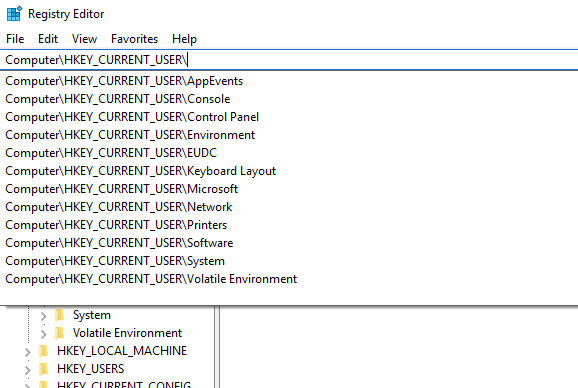
Task: Select the System key in tree
Action: click(x=92, y=315)
